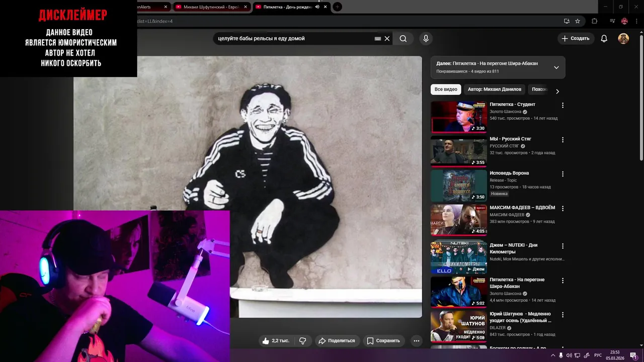Viewport: 644px width, 362px height.
Task: Close the Пятилетка - День рождения tab
Action: (326, 7)
